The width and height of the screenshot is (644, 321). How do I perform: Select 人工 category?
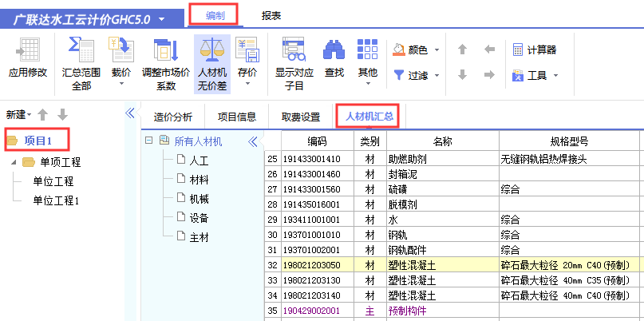(x=200, y=160)
